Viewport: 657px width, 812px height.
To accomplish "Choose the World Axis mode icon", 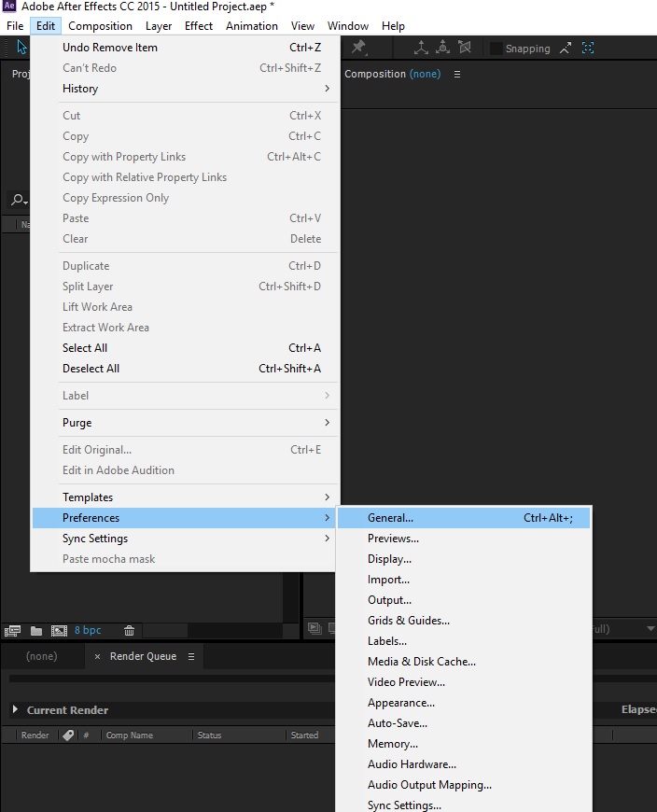I will [442, 48].
